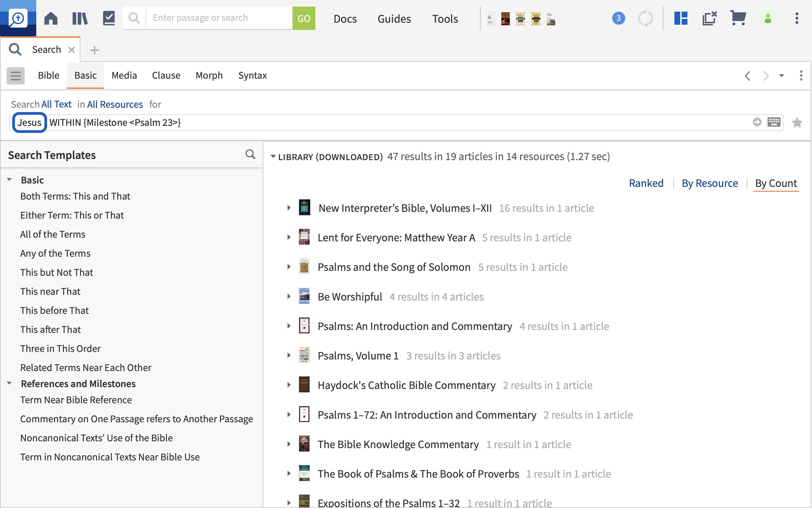Sort results By Count
The height and width of the screenshot is (508, 812).
(776, 183)
